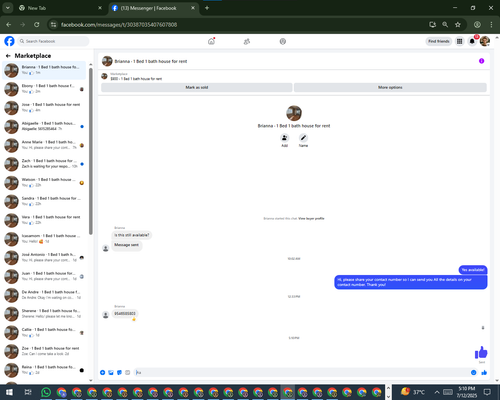
Task: Open De Andre's conversation
Action: [44, 295]
